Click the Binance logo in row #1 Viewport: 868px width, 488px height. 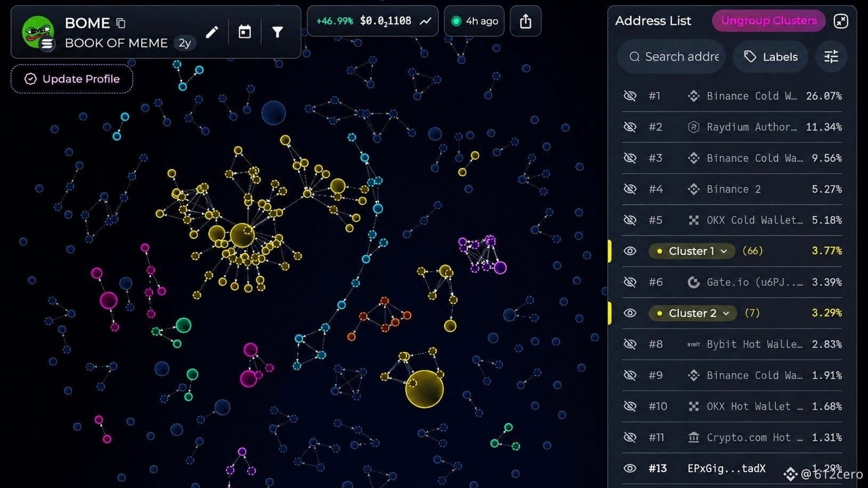pos(694,96)
